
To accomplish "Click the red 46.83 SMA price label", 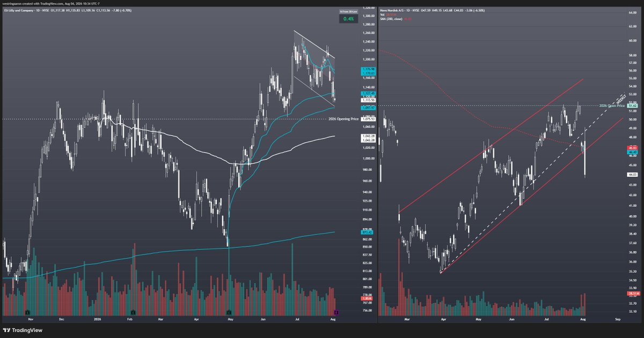I will coord(632,147).
